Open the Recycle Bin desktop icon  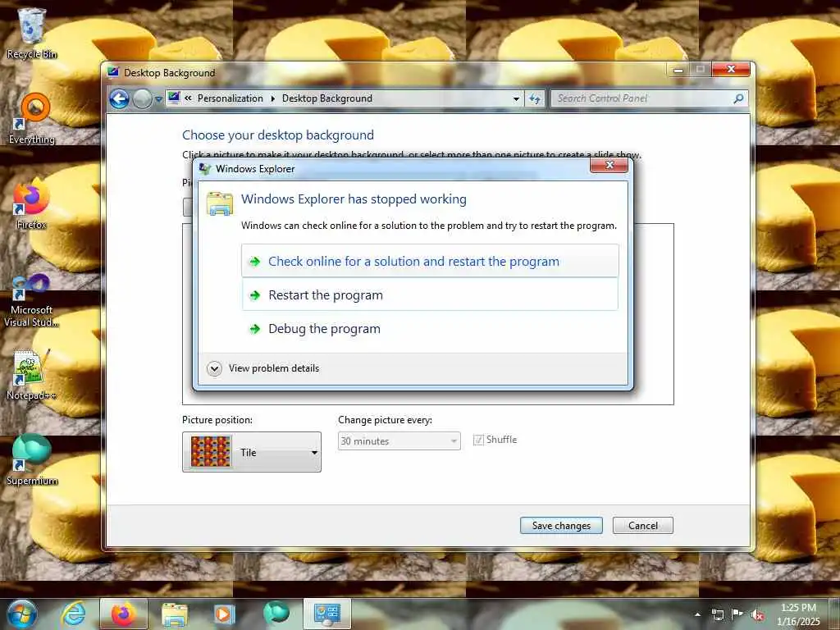(x=32, y=33)
